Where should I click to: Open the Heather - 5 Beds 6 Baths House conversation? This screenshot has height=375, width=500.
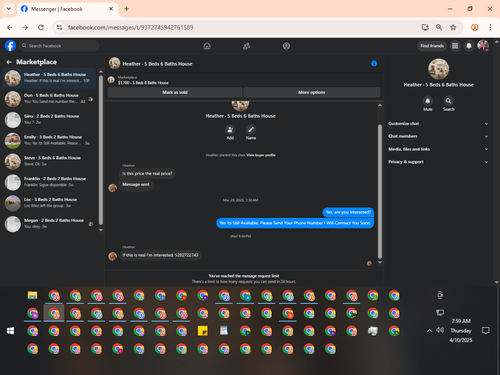[x=49, y=78]
